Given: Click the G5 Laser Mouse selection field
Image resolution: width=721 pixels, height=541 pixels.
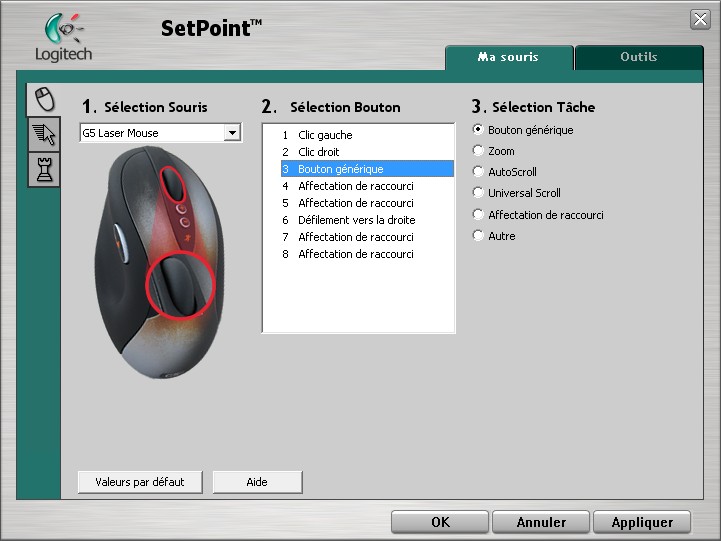Looking at the screenshot, I should (160, 133).
